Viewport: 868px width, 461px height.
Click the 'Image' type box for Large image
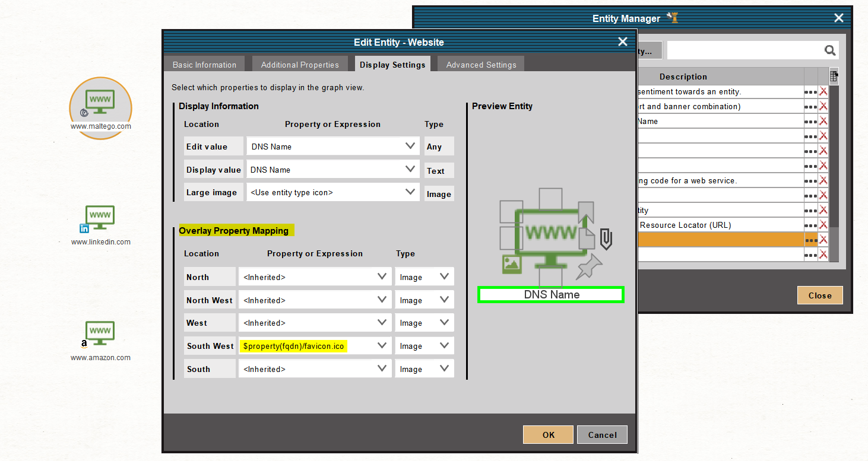coord(439,193)
